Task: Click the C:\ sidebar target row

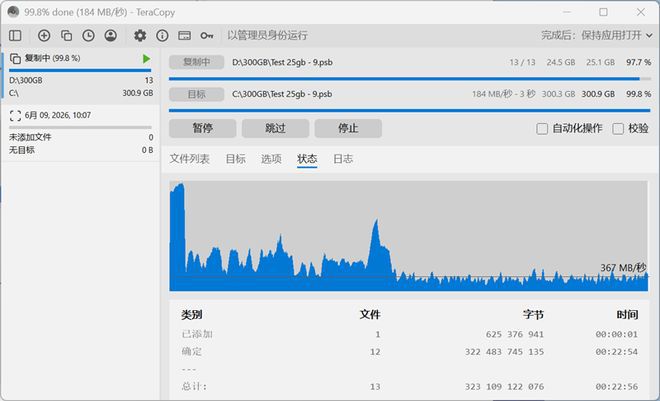Action: (x=81, y=93)
